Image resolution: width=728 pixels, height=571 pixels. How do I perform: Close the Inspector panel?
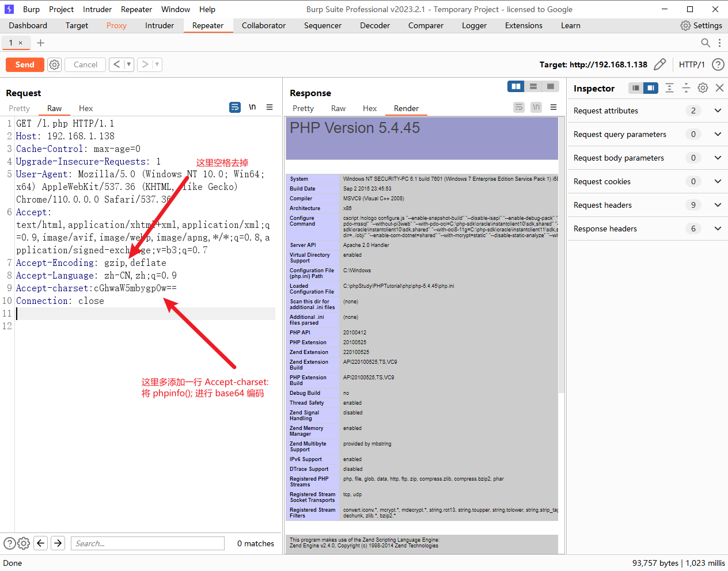tap(719, 88)
